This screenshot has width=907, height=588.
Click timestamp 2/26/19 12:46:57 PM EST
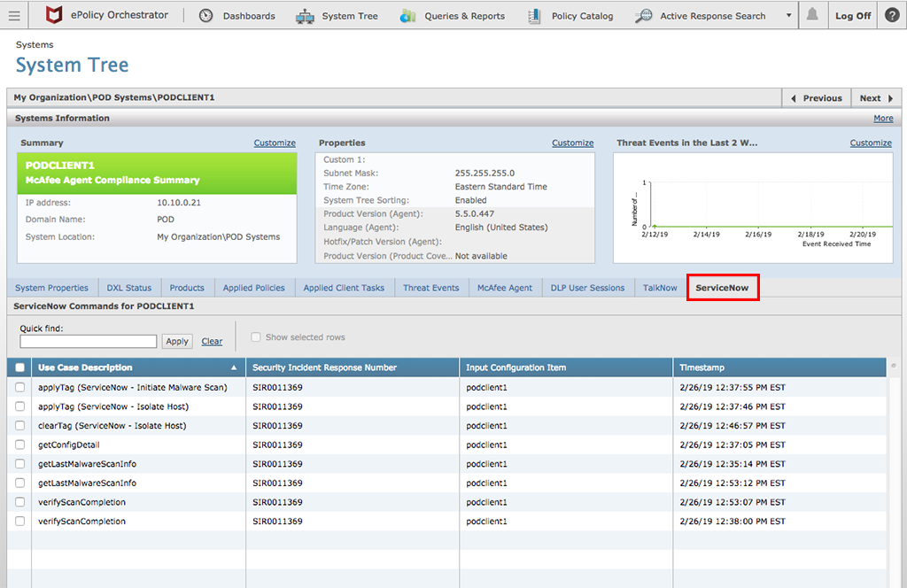coord(733,426)
